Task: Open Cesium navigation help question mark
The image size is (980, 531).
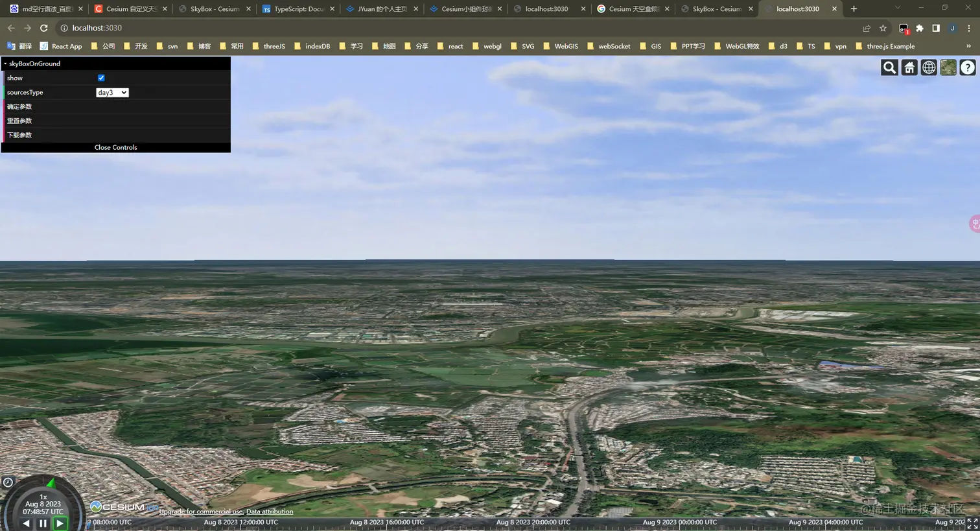Action: [x=968, y=67]
